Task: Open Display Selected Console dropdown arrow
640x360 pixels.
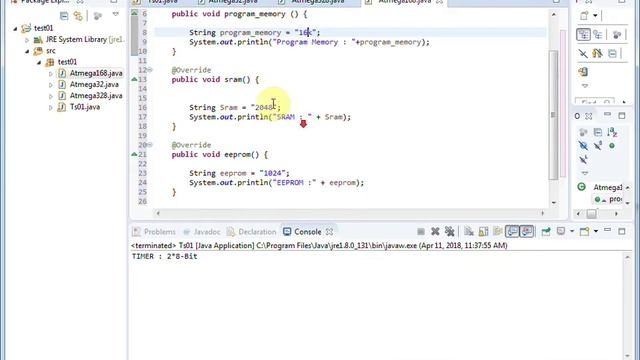Action: click(x=572, y=231)
